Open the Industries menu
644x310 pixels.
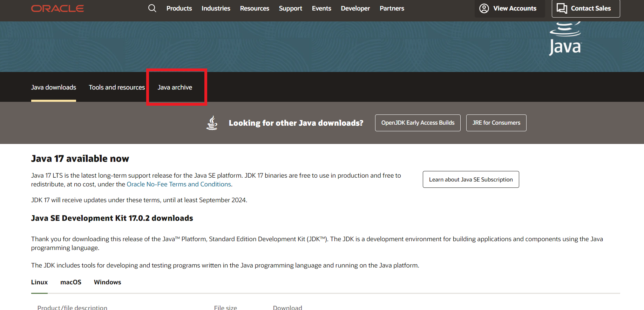pyautogui.click(x=216, y=8)
